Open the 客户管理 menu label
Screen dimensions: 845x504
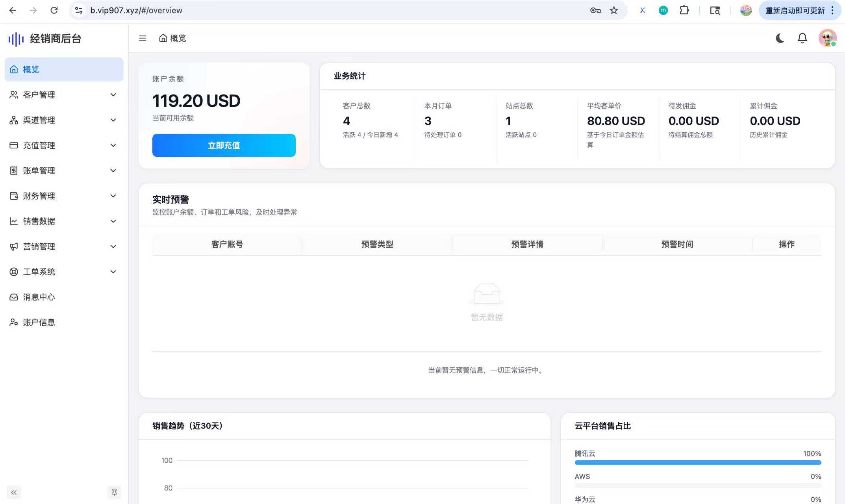pyautogui.click(x=39, y=95)
